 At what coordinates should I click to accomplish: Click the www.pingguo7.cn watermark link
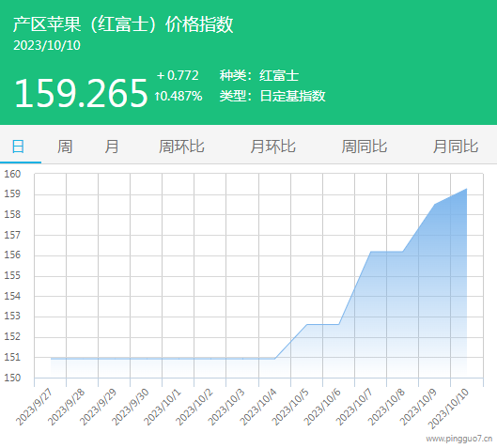(459, 439)
